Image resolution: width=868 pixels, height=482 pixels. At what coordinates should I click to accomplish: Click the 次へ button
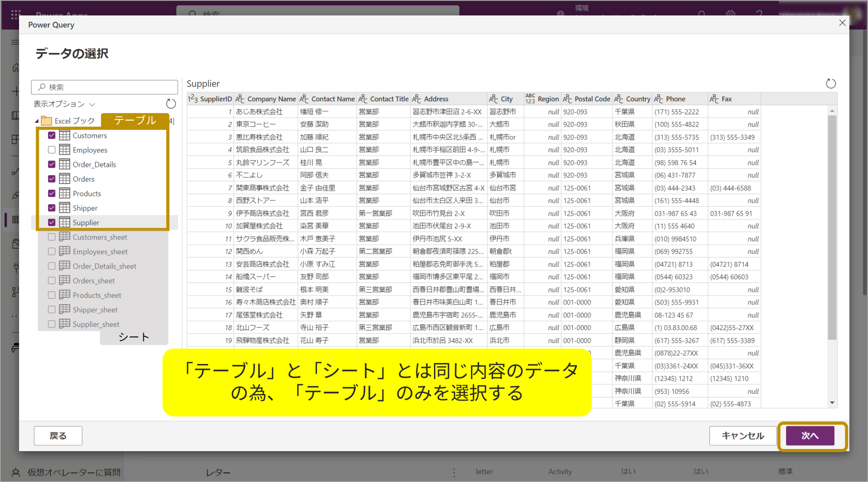[810, 435]
